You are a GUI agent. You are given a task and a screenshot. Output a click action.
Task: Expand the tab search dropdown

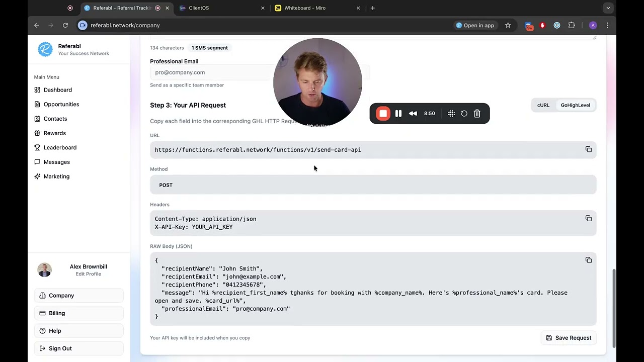pyautogui.click(x=608, y=8)
